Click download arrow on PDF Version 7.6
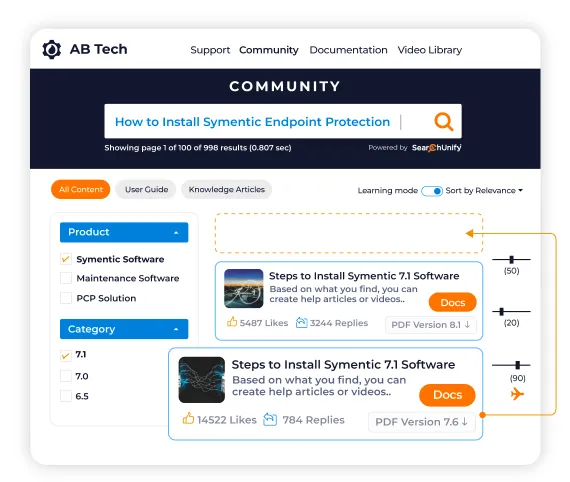This screenshot has height=482, width=570. pyautogui.click(x=465, y=422)
